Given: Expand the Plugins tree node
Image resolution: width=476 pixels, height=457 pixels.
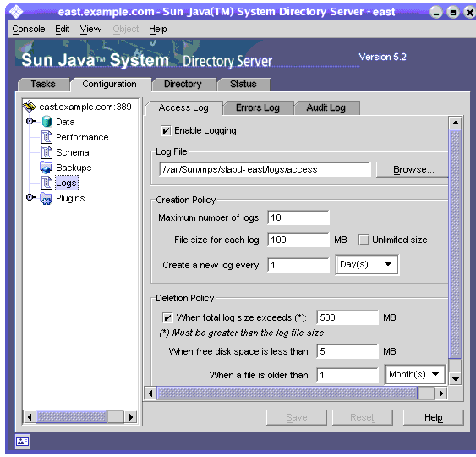Looking at the screenshot, I should point(30,197).
